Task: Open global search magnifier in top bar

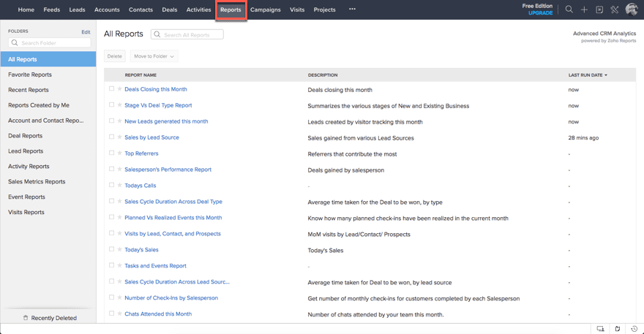Action: click(x=569, y=10)
